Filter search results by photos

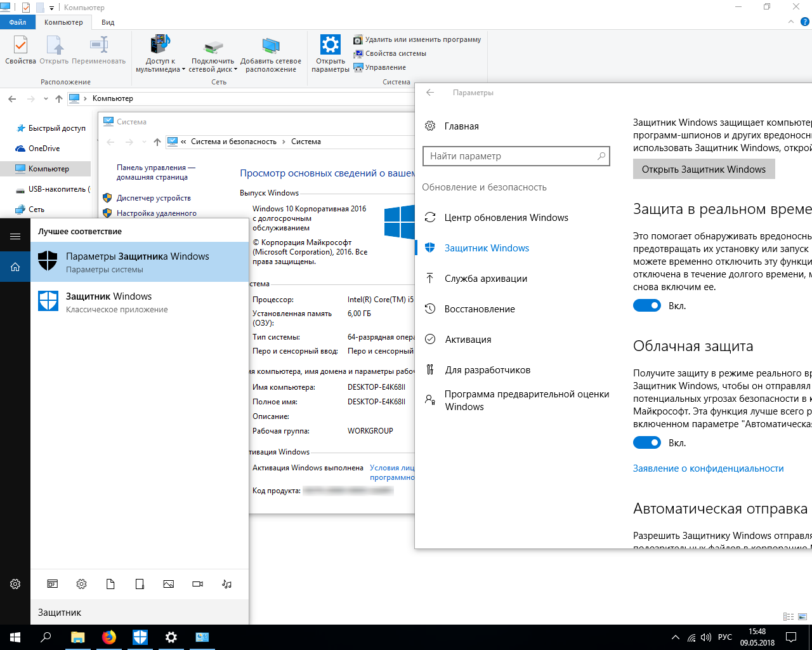coord(169,584)
